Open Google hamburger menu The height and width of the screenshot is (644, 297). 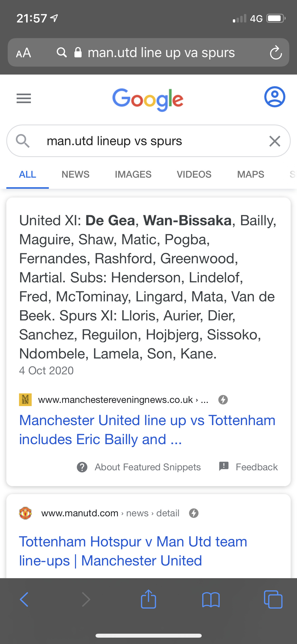[x=24, y=98]
